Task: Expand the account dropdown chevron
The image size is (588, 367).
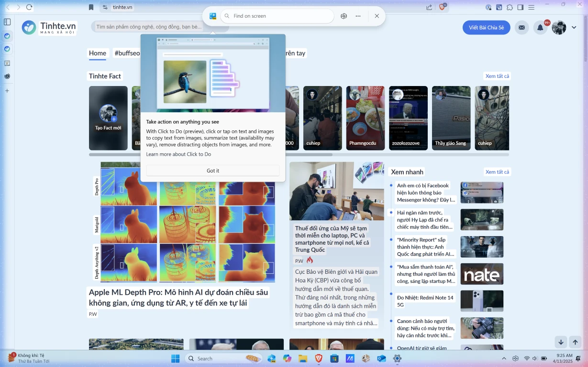Action: 574,28
